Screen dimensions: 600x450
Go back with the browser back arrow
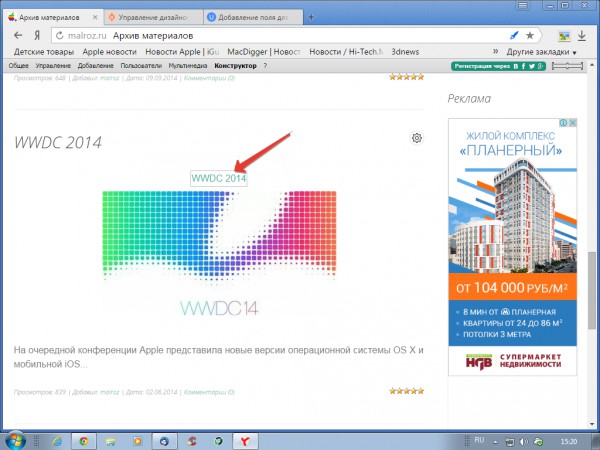click(18, 36)
